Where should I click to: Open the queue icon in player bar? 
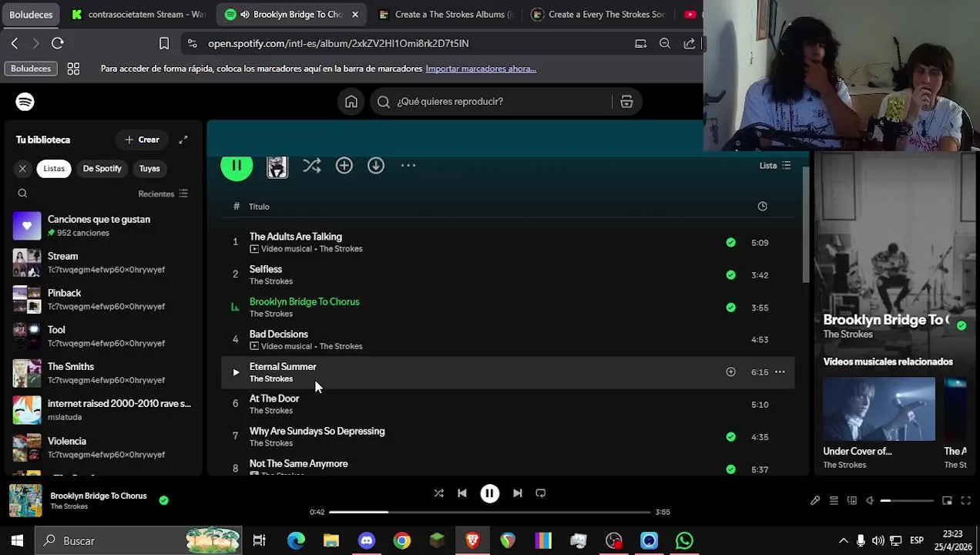click(x=834, y=501)
